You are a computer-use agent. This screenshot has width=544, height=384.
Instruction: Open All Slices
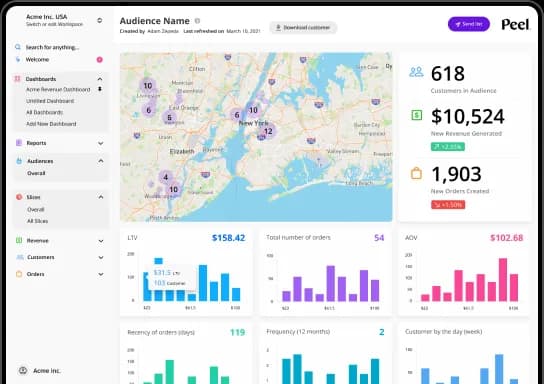coord(37,221)
